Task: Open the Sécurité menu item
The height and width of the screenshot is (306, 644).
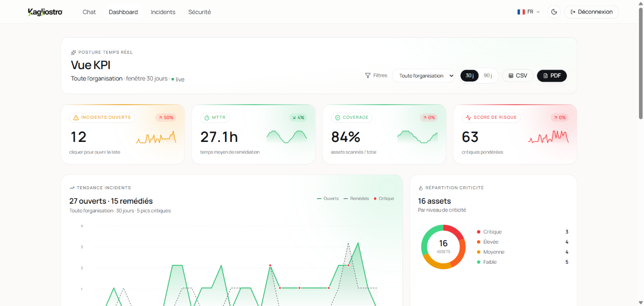Action: pyautogui.click(x=200, y=12)
